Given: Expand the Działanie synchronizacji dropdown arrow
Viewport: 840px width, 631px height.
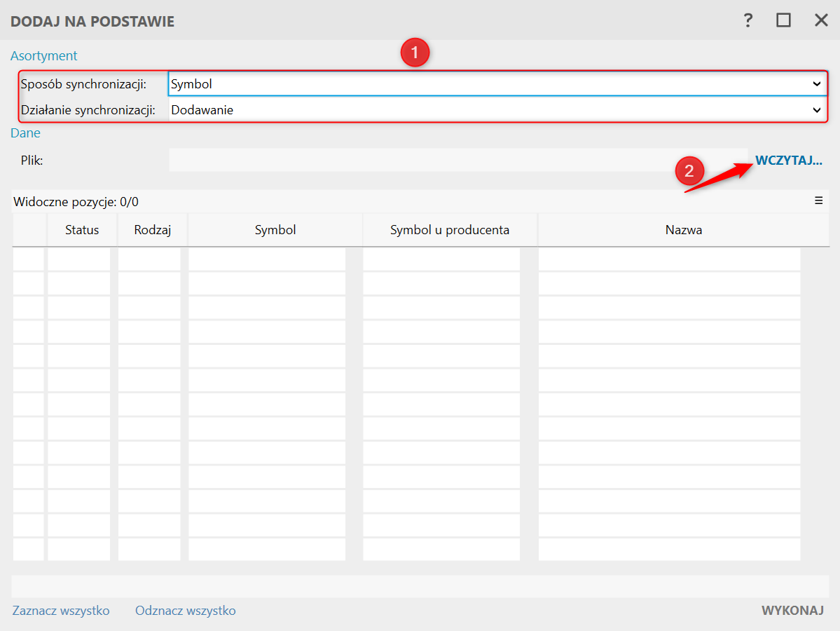Looking at the screenshot, I should click(816, 110).
